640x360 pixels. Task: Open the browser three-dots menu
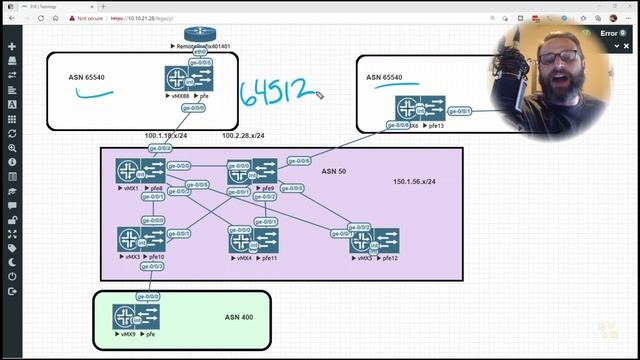pos(628,18)
